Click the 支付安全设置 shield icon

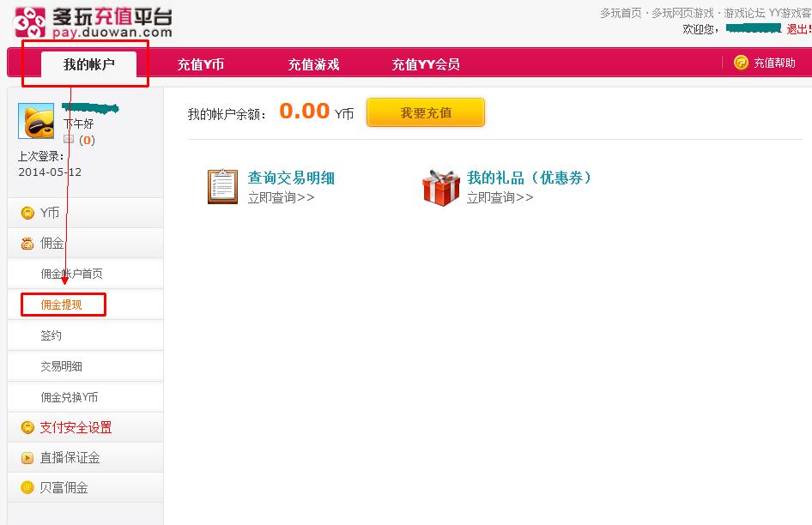[x=27, y=427]
